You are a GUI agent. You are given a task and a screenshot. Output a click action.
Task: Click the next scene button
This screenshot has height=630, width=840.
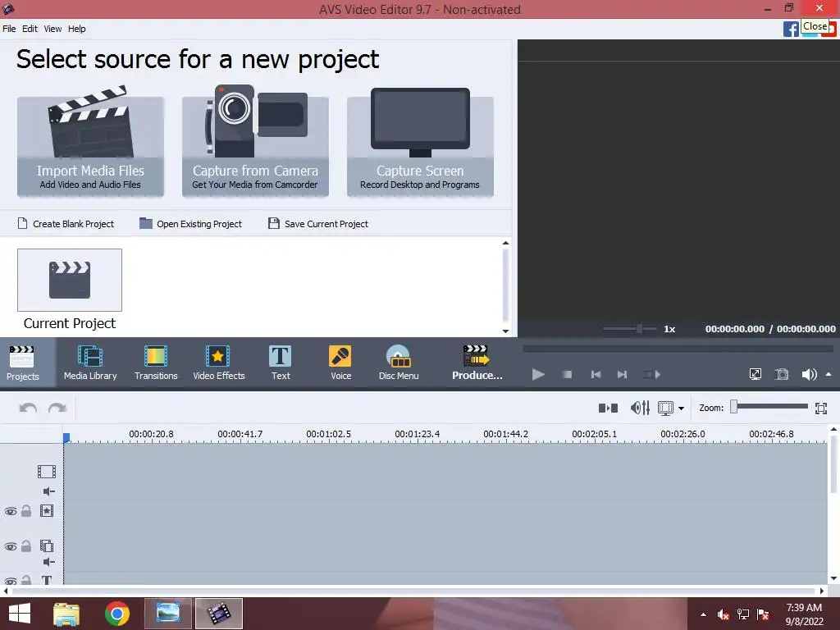[x=651, y=374]
